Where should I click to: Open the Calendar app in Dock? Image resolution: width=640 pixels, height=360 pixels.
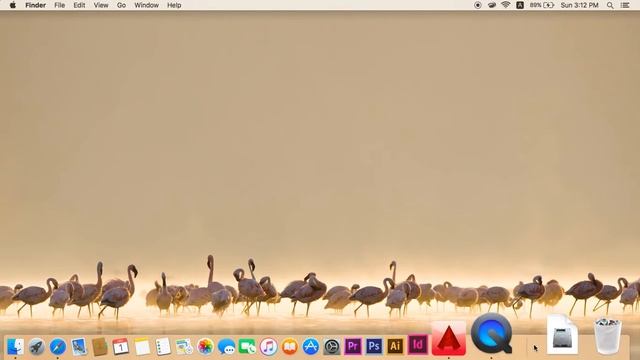[x=121, y=347]
